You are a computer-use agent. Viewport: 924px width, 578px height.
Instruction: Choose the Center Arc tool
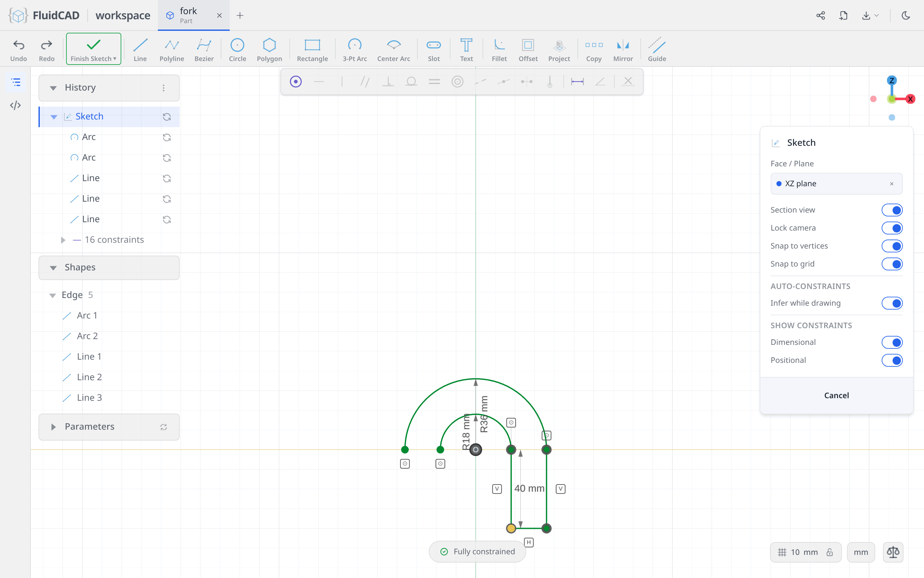tap(393, 49)
